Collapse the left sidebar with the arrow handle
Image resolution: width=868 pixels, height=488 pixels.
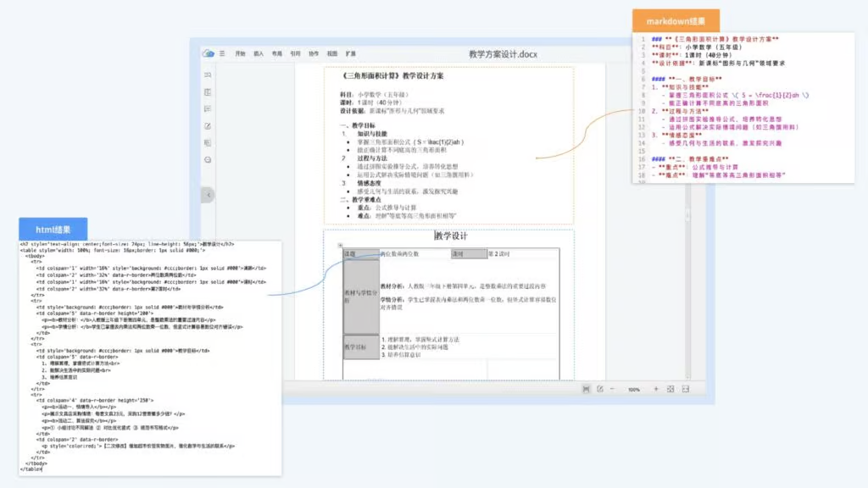[209, 195]
